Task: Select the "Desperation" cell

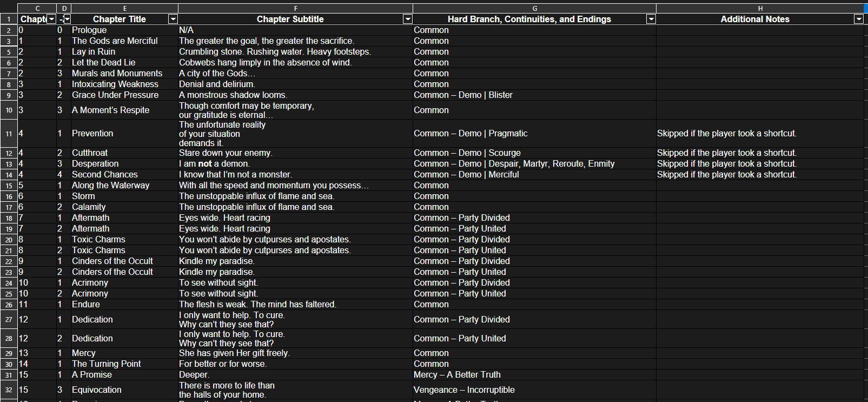Action: 125,164
